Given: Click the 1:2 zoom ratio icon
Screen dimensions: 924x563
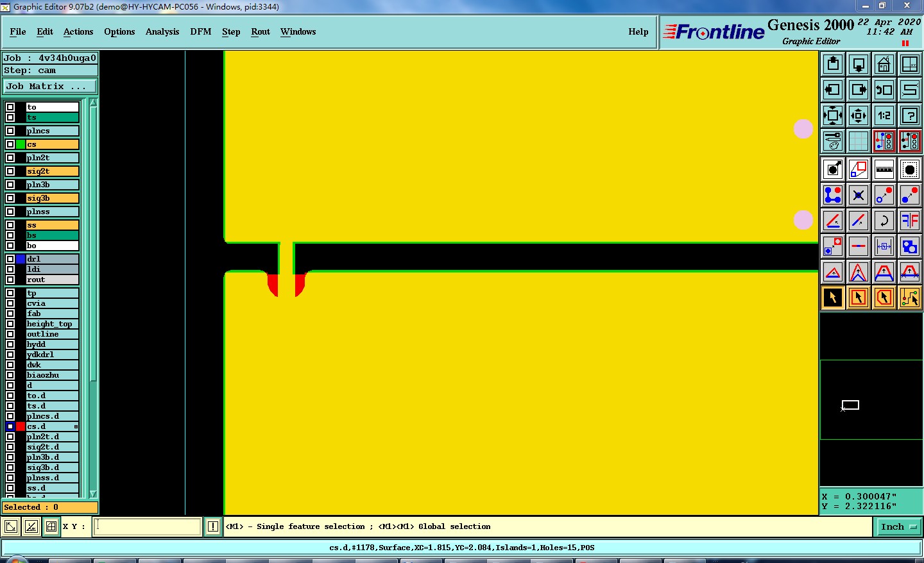Looking at the screenshot, I should click(884, 115).
